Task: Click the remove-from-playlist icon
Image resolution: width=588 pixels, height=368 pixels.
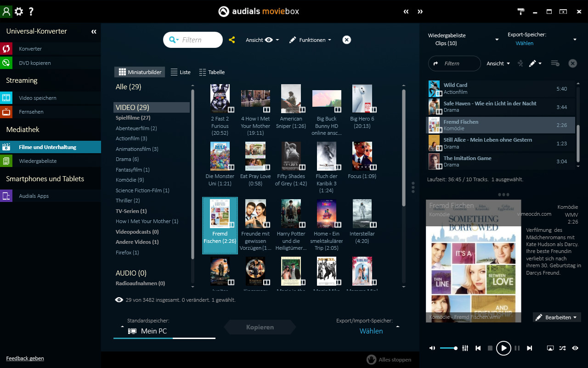Action: click(555, 63)
